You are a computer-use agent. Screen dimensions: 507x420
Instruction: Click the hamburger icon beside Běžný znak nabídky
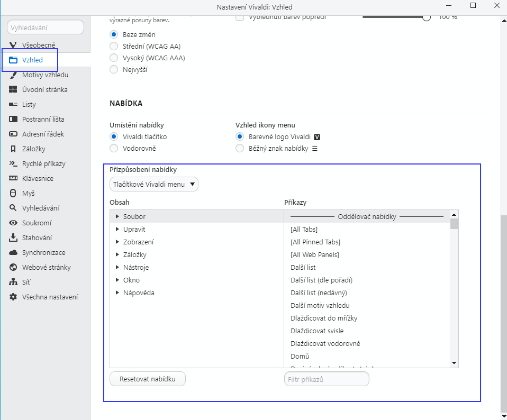[x=314, y=149]
